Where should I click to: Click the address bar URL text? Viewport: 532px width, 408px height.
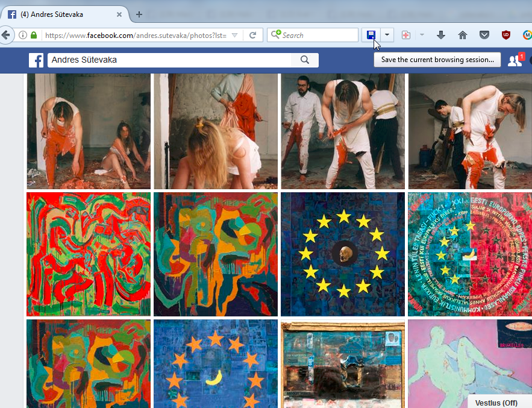136,36
